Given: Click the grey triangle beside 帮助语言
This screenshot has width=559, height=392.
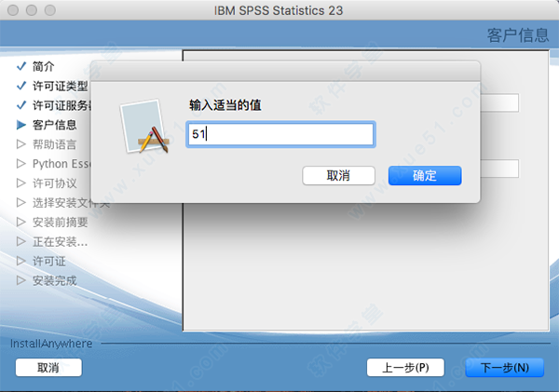Looking at the screenshot, I should 21,144.
